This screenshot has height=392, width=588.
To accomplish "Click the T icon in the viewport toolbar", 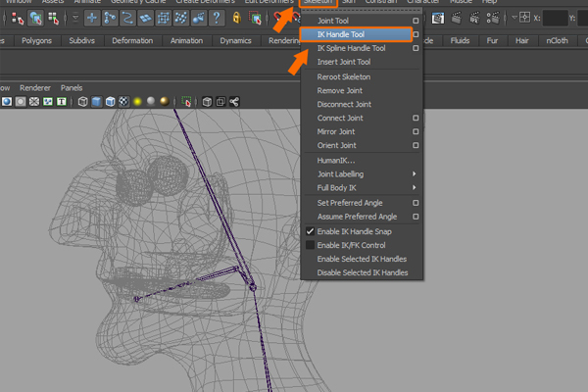I will coord(61,102).
